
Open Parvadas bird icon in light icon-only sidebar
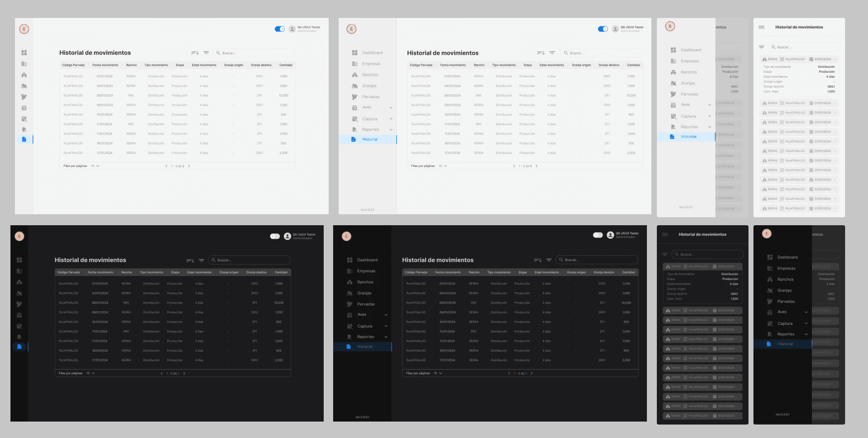24,97
